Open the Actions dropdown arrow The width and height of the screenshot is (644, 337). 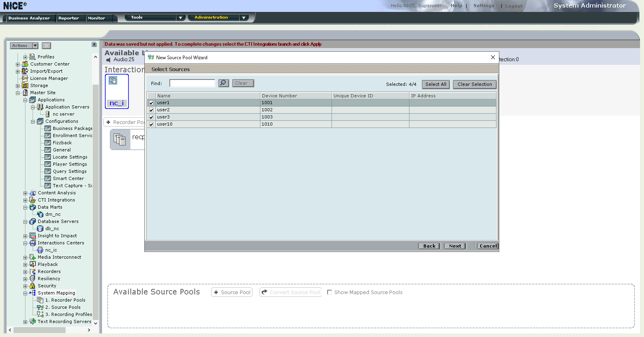(35, 46)
